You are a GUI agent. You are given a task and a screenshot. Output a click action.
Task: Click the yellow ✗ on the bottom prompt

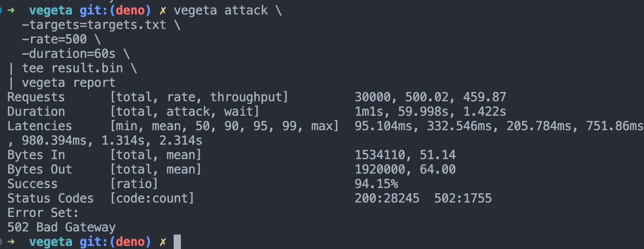(163, 242)
